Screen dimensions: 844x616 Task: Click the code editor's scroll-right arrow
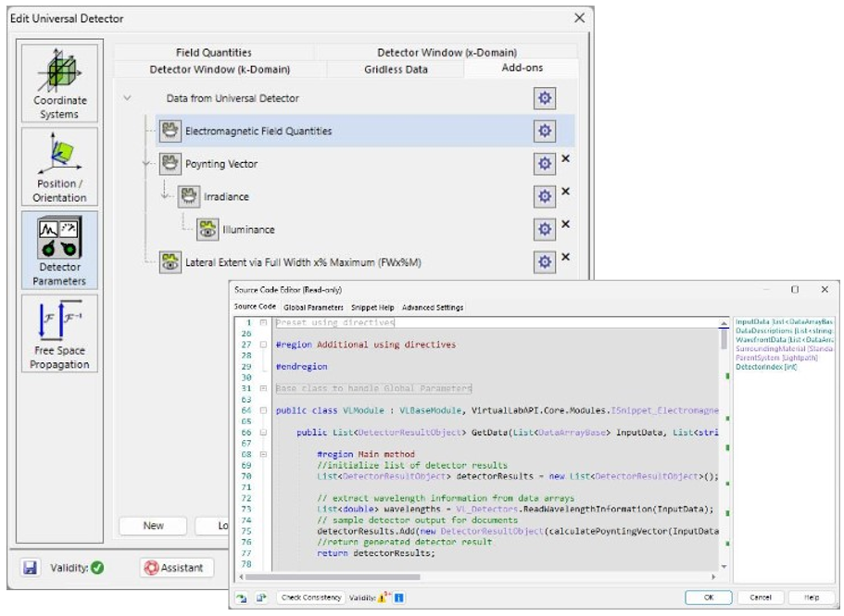point(713,577)
